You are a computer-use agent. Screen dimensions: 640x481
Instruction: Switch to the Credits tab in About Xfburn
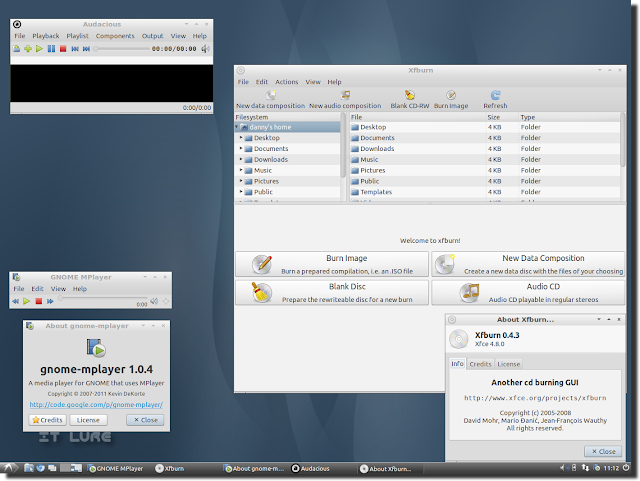point(480,364)
